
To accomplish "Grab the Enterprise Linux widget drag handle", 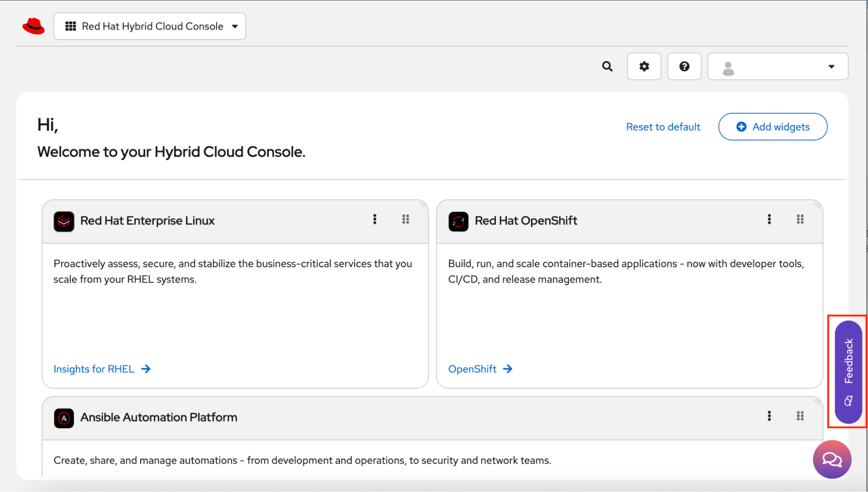I will coord(406,219).
